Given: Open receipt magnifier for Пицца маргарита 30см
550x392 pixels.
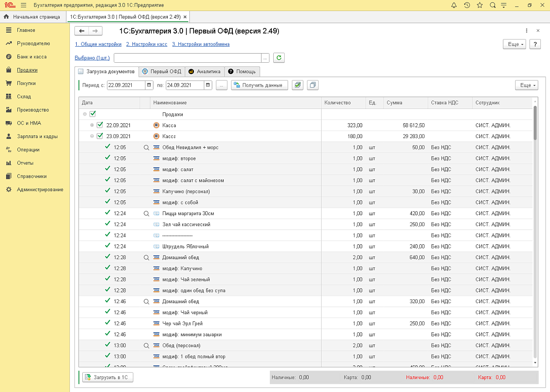Looking at the screenshot, I should [x=146, y=213].
